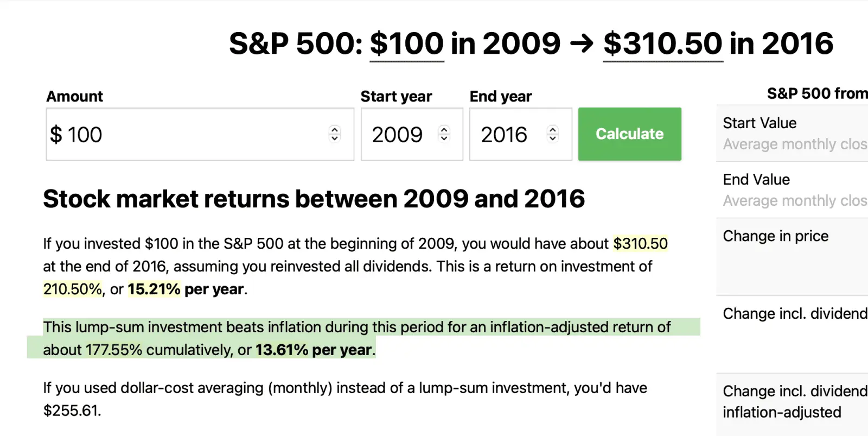
Task: Click the highlighted $310.50 in paragraph
Action: click(x=640, y=244)
